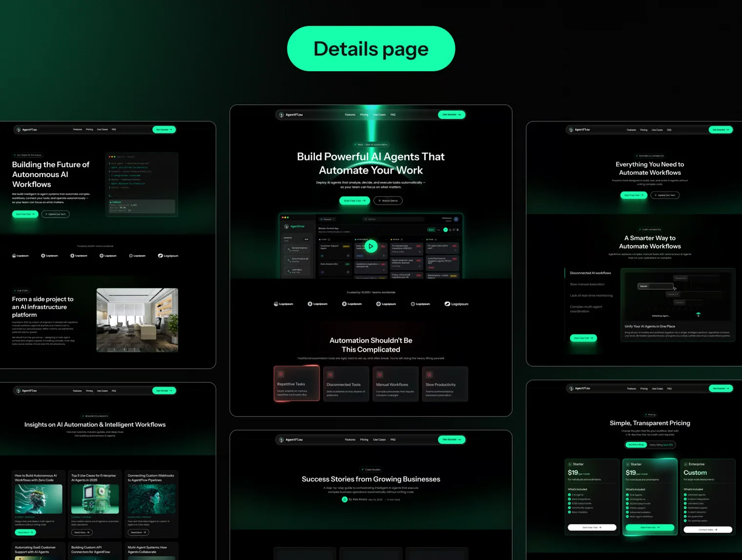Open FAQ in the Pricing page navbar
The width and height of the screenshot is (742, 560).
pyautogui.click(x=669, y=389)
